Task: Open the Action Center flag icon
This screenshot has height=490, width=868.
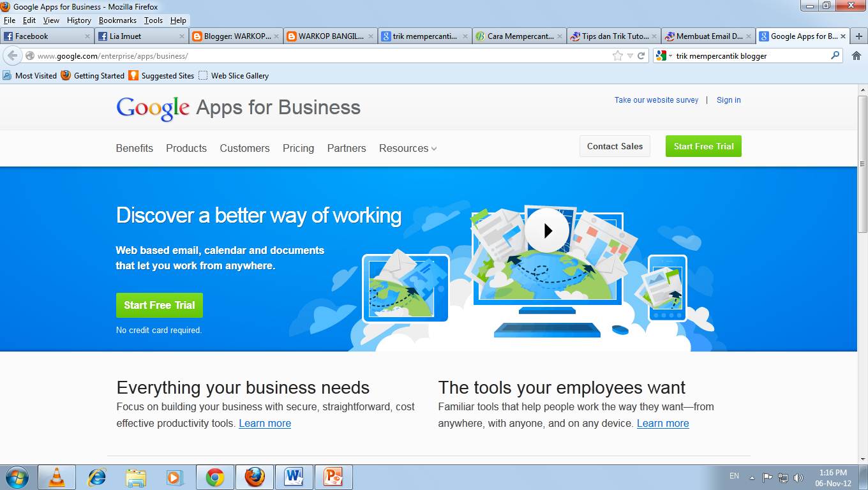Action: click(x=768, y=477)
